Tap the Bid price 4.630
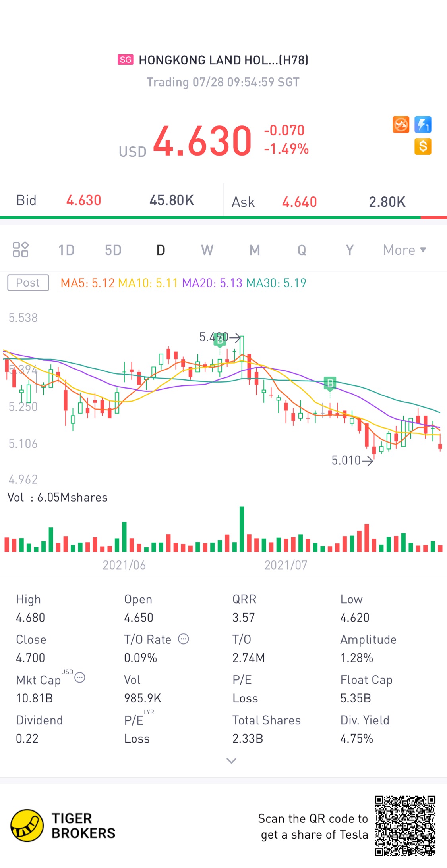 [x=84, y=200]
